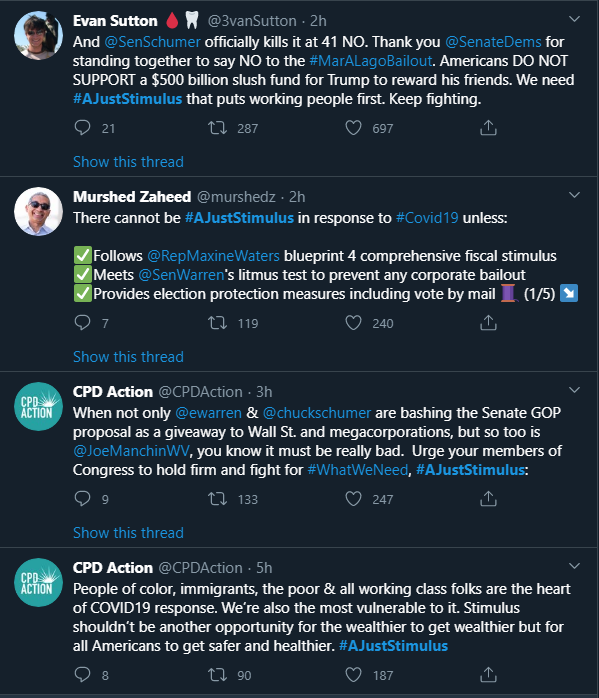Show this thread under Murshed Zaheed's tweet

point(128,357)
